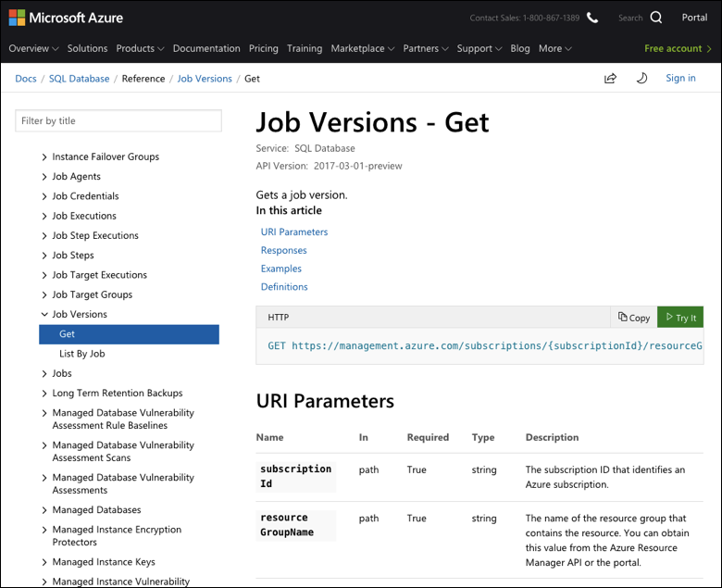
Task: Click the green Try It button
Action: (x=680, y=318)
